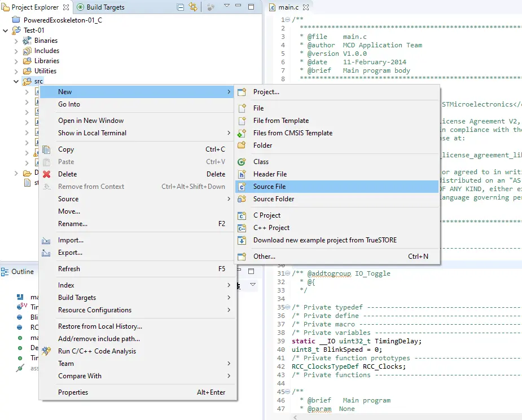The image size is (522, 420).
Task: Open the Index submenu
Action: [138, 285]
